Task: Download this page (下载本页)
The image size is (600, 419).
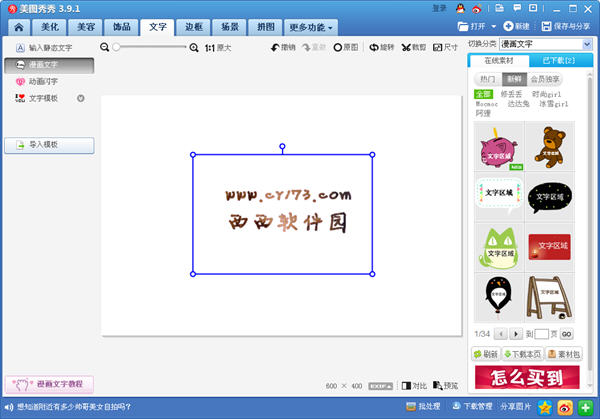Action: click(x=522, y=354)
